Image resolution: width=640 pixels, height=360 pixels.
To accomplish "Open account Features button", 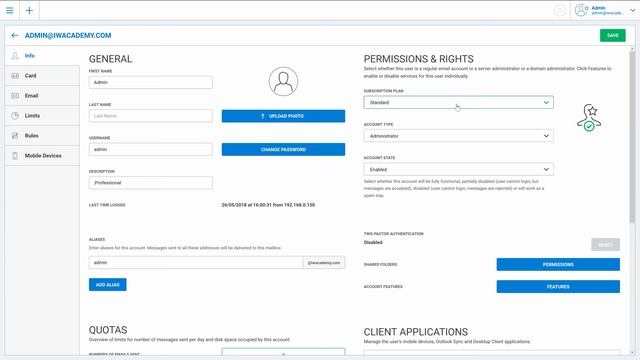I will coord(558,287).
